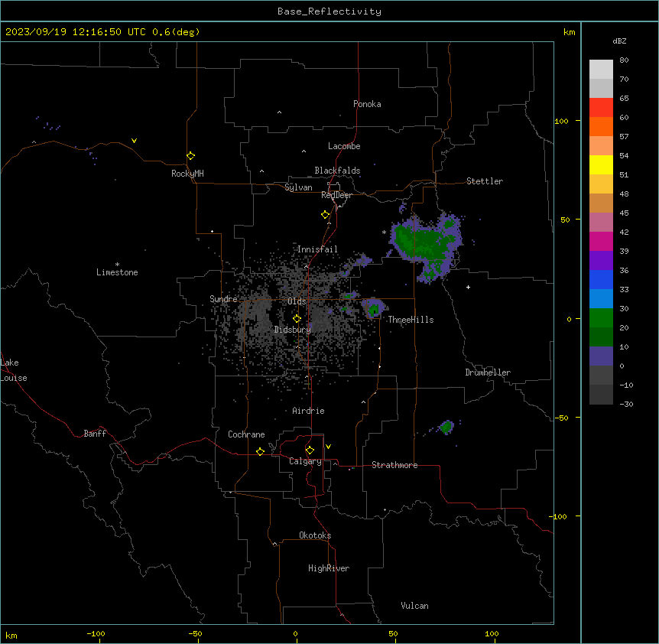Pick the yellow 51-54 dBZ legend swatch

[601, 164]
